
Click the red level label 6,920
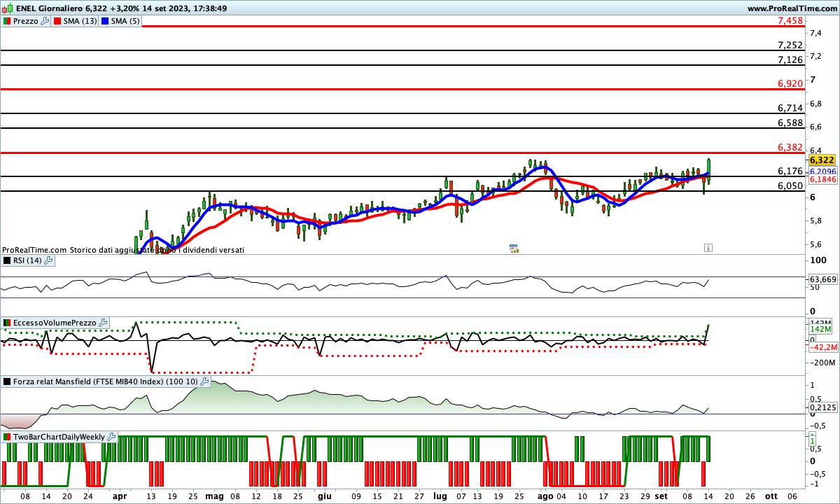coord(790,84)
